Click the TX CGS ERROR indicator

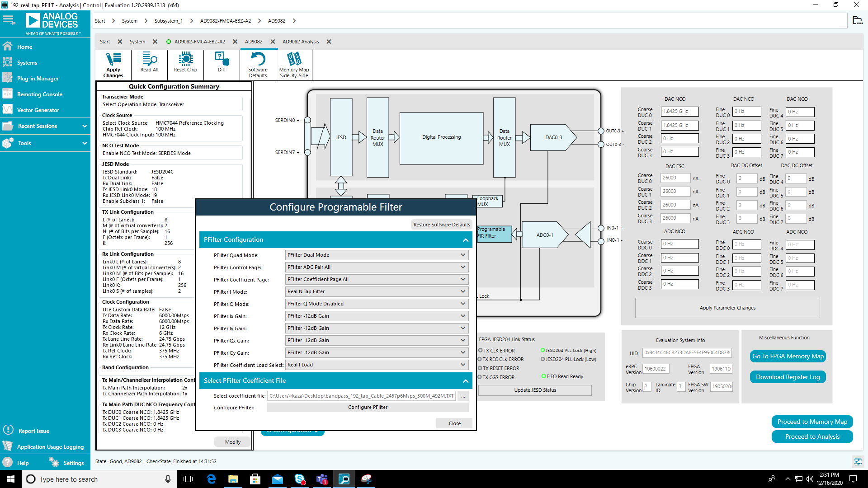tap(480, 377)
